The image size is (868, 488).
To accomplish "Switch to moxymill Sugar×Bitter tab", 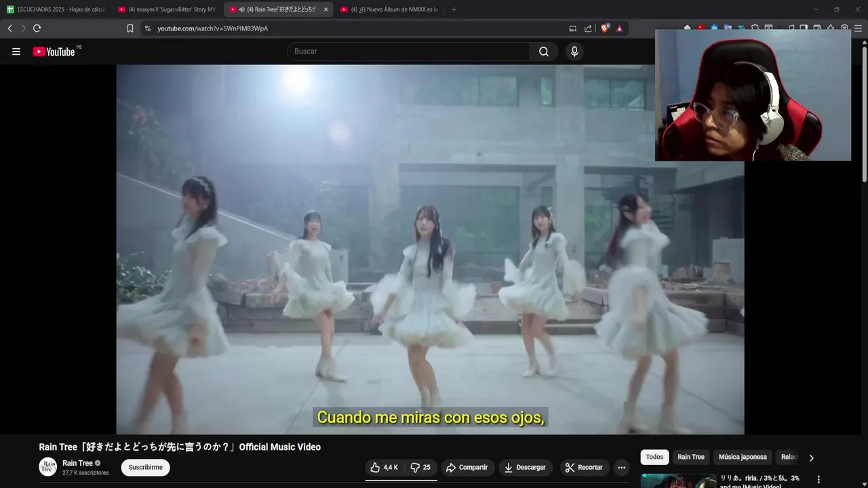I will (x=167, y=9).
